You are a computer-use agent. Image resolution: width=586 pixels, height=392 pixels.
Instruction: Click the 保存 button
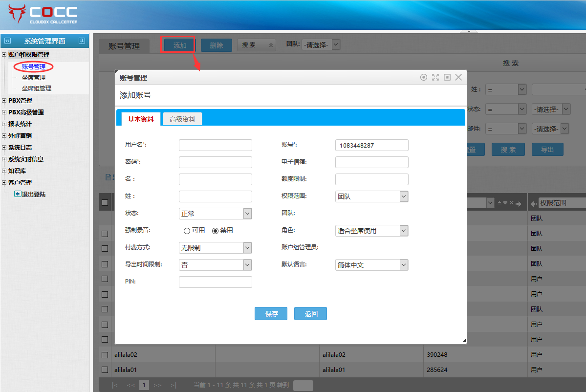(x=271, y=314)
